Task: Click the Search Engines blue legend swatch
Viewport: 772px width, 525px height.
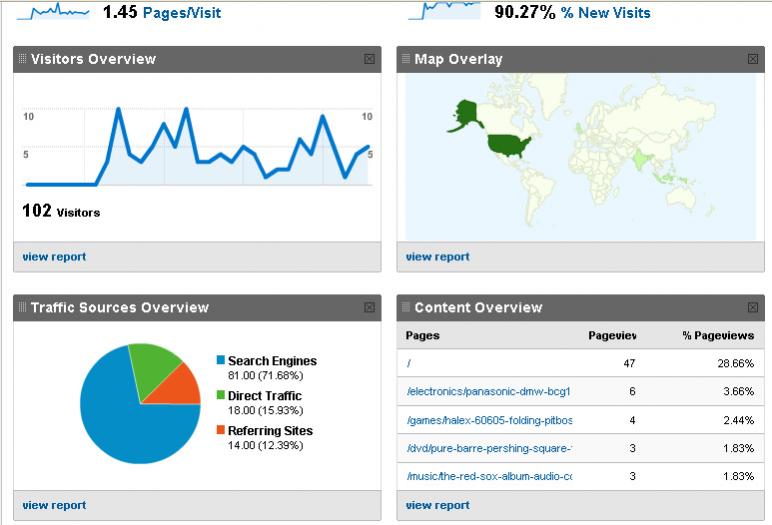Action: [221, 360]
